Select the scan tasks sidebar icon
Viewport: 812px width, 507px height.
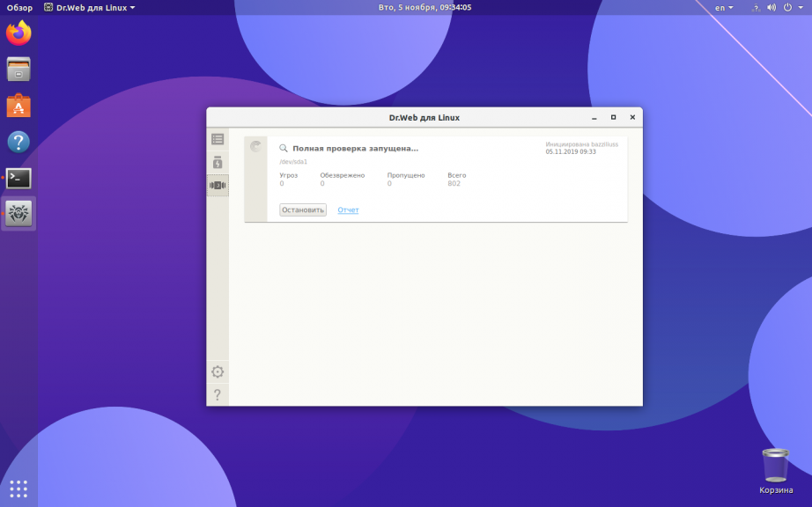(x=218, y=186)
